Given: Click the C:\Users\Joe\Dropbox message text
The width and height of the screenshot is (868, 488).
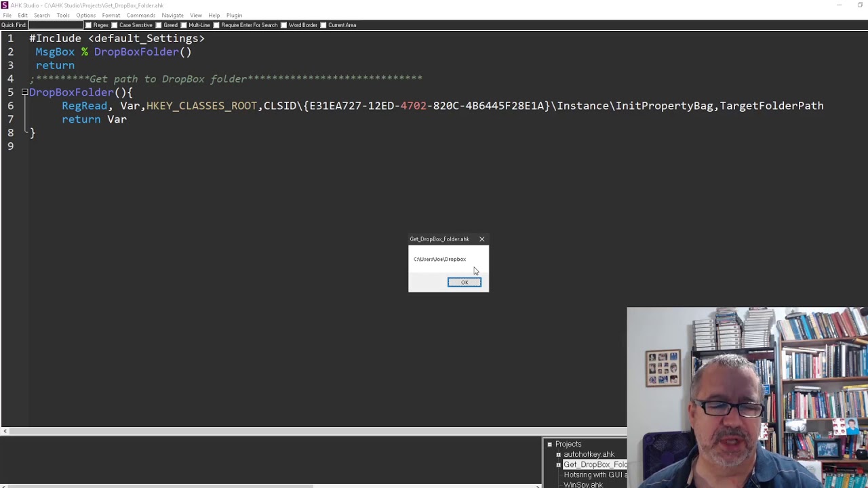Looking at the screenshot, I should (x=439, y=259).
